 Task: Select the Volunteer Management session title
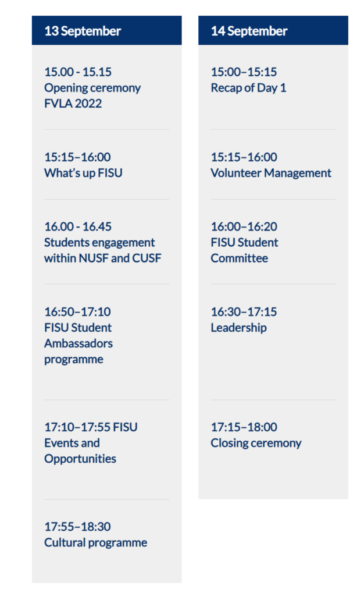(271, 173)
